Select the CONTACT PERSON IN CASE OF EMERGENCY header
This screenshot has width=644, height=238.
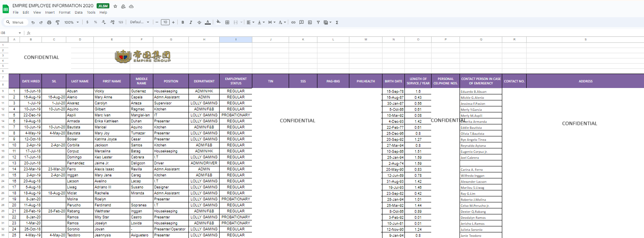tap(481, 81)
